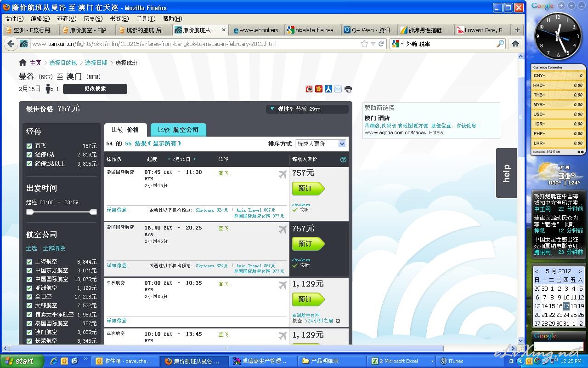Go to homepage via house icon in breadcrumb
This screenshot has width=588, height=368.
pos(23,63)
